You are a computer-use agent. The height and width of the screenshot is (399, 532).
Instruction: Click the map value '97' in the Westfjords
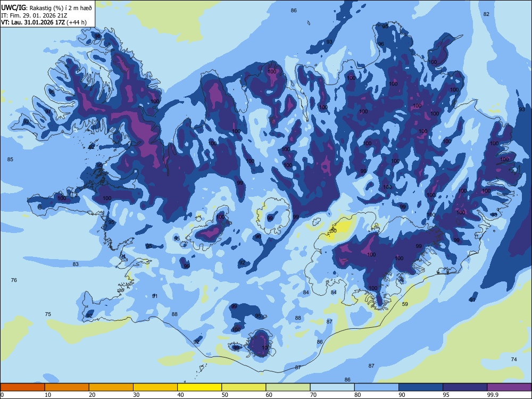click(x=48, y=112)
